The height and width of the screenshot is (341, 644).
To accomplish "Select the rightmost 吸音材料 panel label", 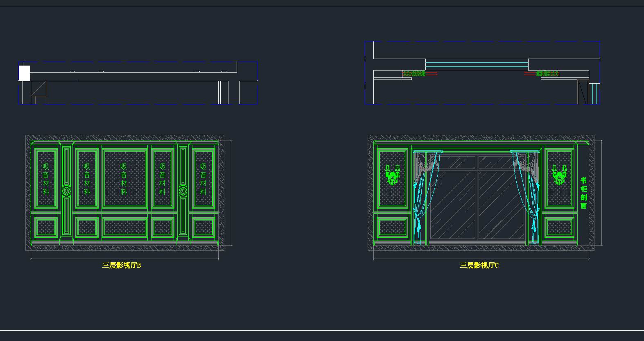I will [203, 179].
